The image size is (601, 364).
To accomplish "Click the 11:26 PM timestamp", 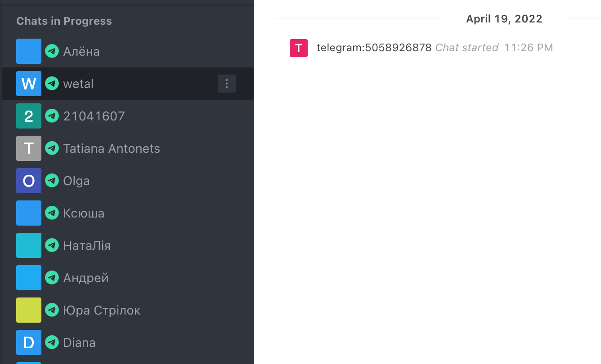I will click(529, 48).
